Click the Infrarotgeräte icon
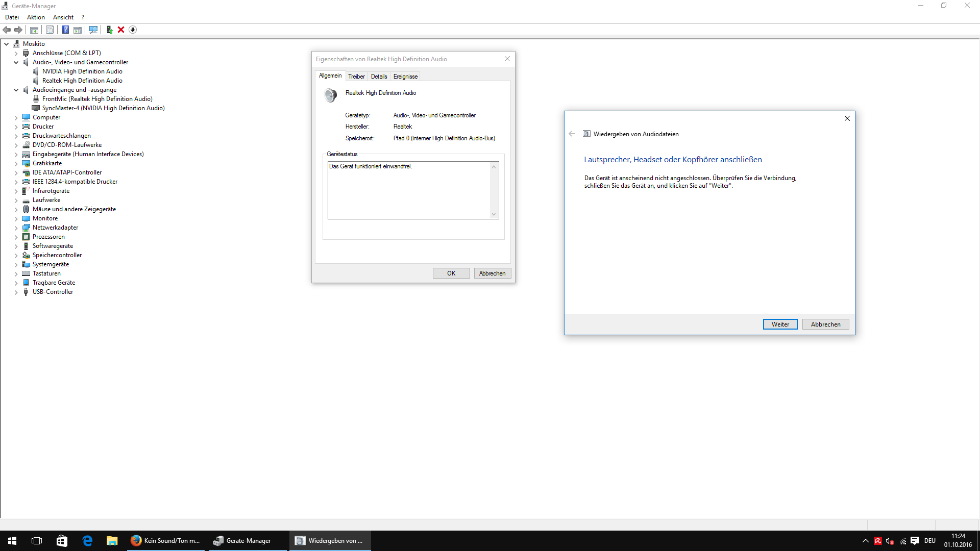 pyautogui.click(x=26, y=191)
